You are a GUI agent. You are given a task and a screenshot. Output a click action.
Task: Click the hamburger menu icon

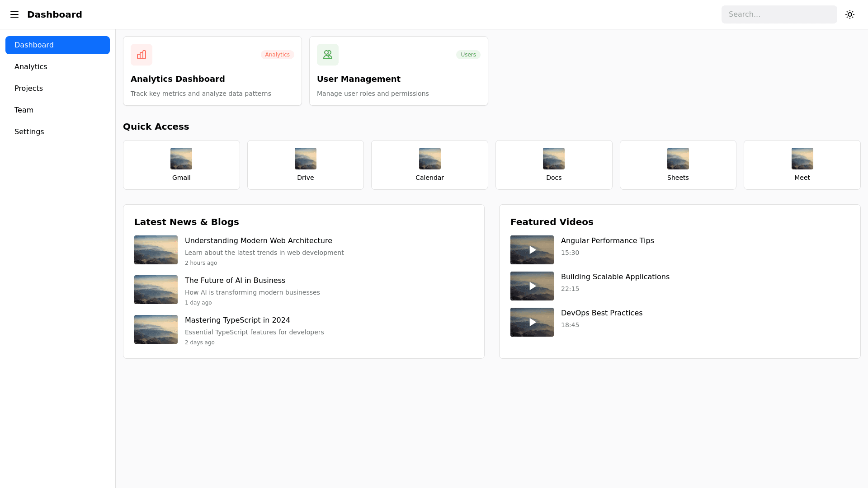click(14, 14)
